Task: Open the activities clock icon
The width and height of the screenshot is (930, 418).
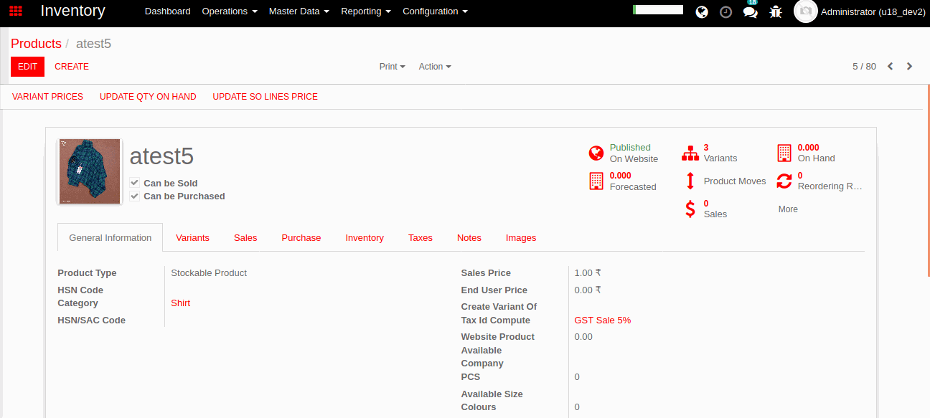Action: pyautogui.click(x=725, y=12)
